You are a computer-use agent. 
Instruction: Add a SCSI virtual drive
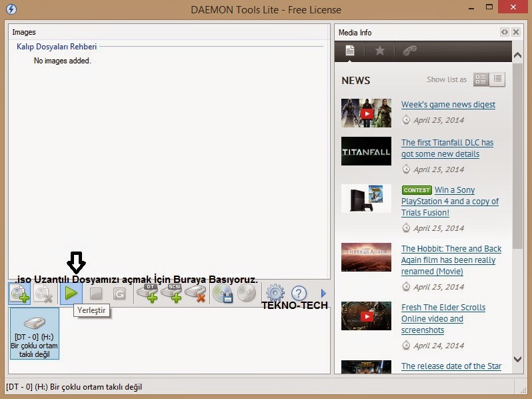pyautogui.click(x=172, y=294)
